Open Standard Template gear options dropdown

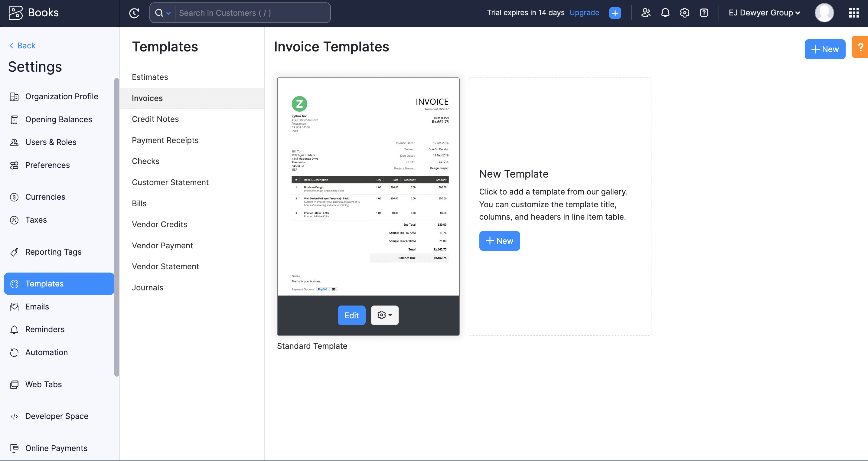coord(384,316)
